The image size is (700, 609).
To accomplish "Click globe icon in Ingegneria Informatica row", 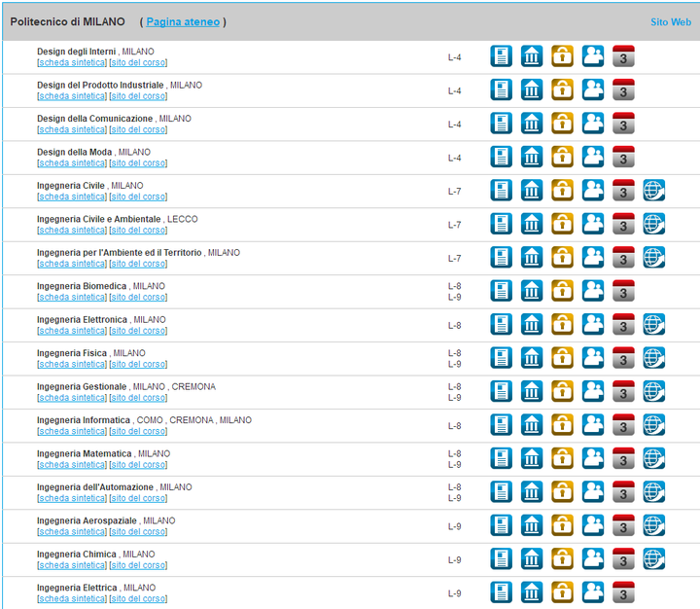I will point(654,425).
